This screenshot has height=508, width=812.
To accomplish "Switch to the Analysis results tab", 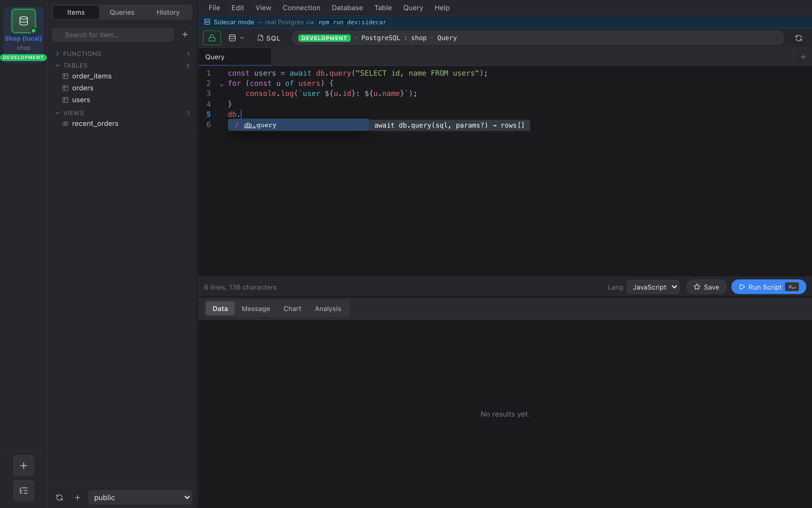I will [328, 308].
